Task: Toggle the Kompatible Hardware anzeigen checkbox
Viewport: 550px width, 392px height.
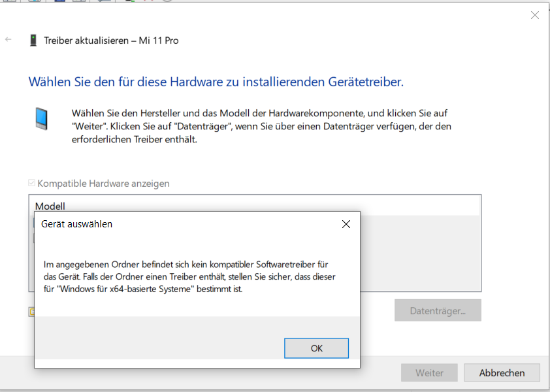Action: click(x=33, y=184)
